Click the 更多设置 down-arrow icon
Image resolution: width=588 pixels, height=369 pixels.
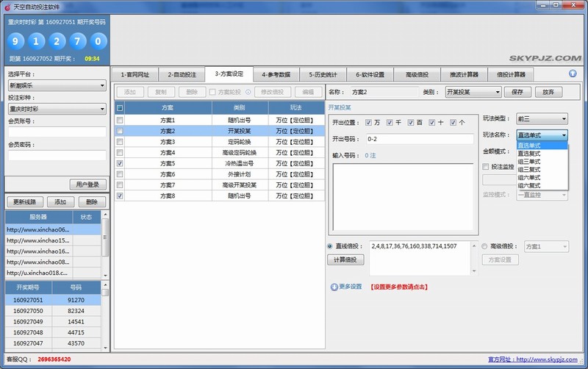(334, 287)
